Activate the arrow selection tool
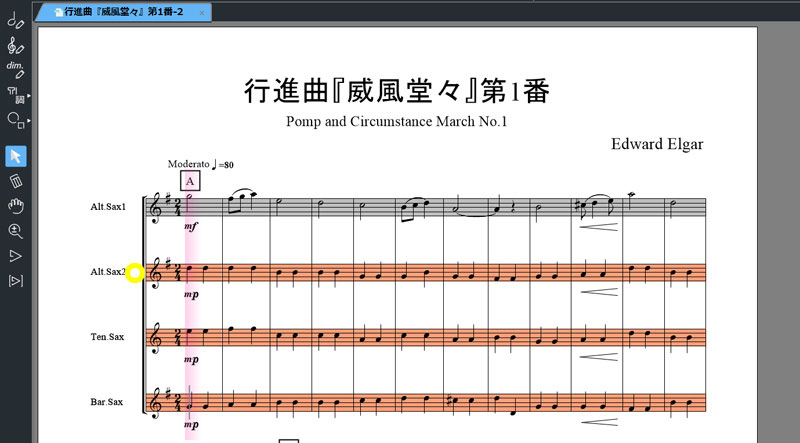This screenshot has height=443, width=800. 16,156
